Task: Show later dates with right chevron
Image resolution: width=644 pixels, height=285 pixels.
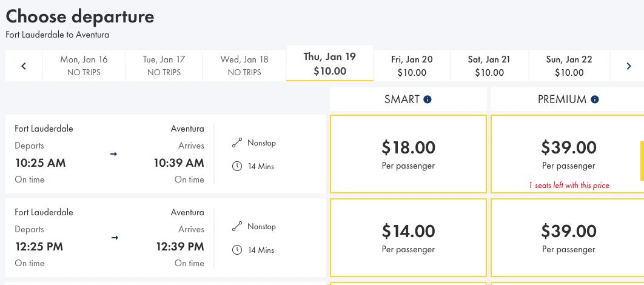Action: pyautogui.click(x=629, y=65)
